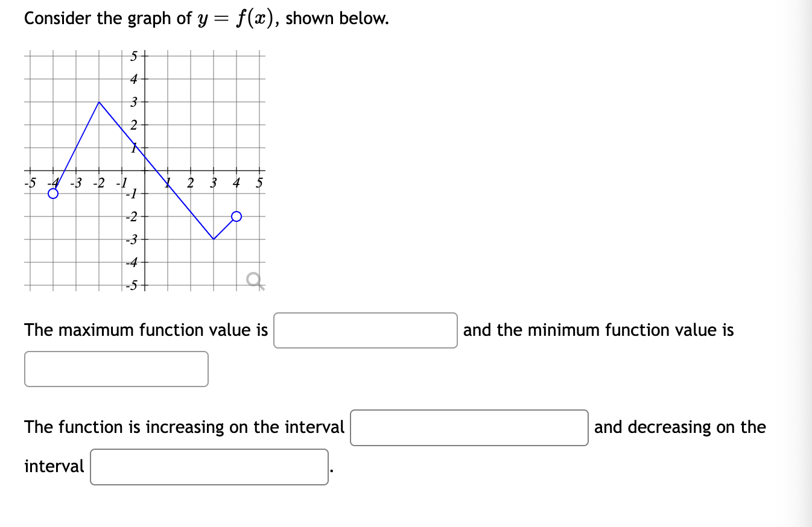This screenshot has height=527, width=812.
Task: Select the origin of the coordinate grid
Action: 144,171
